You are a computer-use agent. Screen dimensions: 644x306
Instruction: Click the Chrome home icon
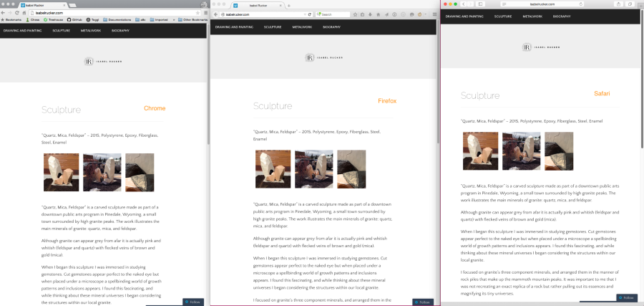click(x=24, y=13)
